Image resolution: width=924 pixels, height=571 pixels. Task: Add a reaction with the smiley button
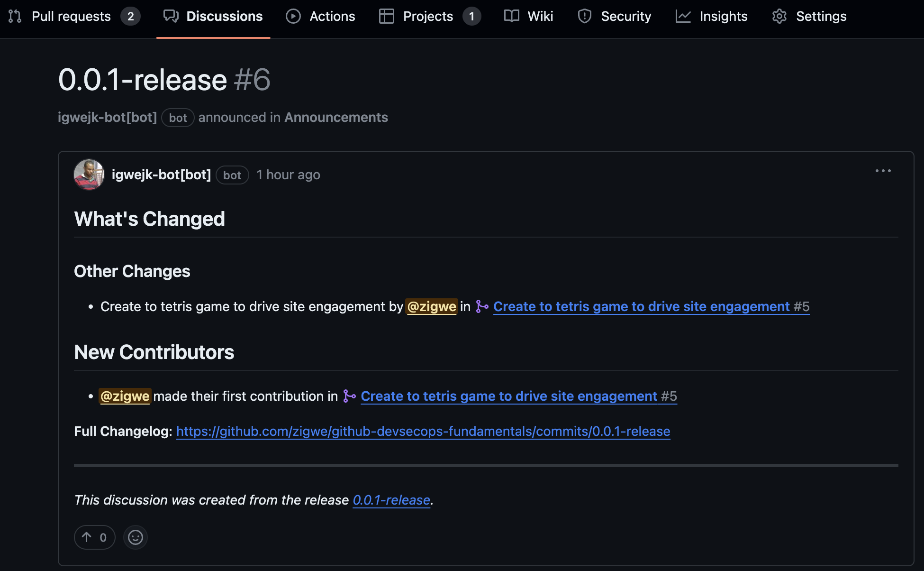click(x=136, y=537)
